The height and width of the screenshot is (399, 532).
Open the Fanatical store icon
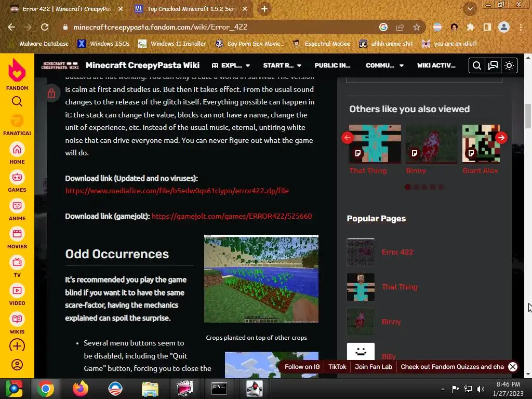[x=17, y=121]
